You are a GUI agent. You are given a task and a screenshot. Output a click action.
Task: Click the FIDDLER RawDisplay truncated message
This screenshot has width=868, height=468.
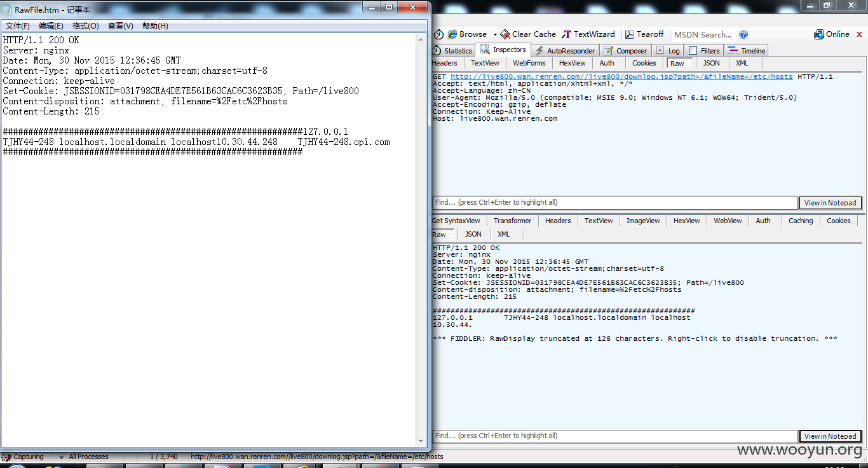[635, 338]
